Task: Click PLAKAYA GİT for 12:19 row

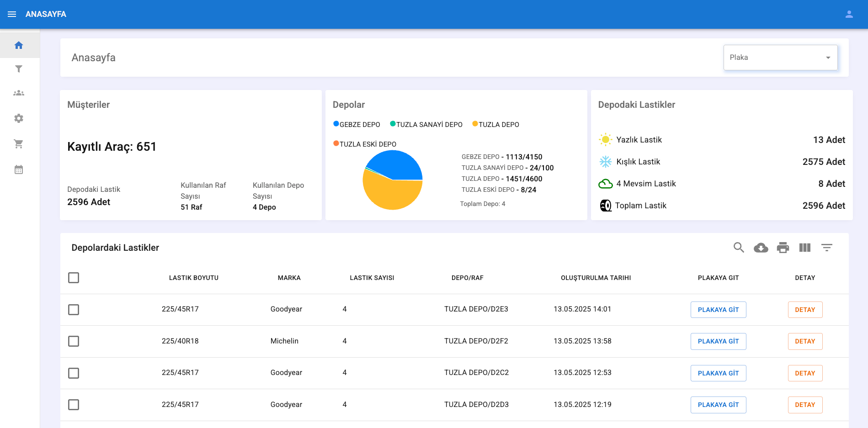Action: point(719,405)
